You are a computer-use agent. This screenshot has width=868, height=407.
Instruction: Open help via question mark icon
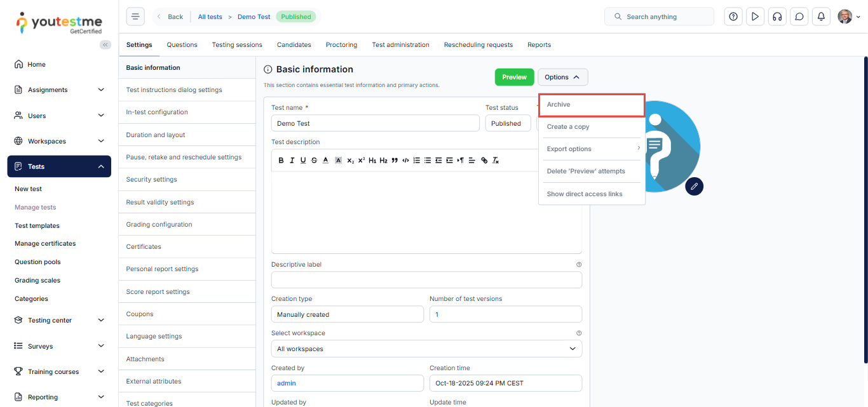tap(733, 17)
